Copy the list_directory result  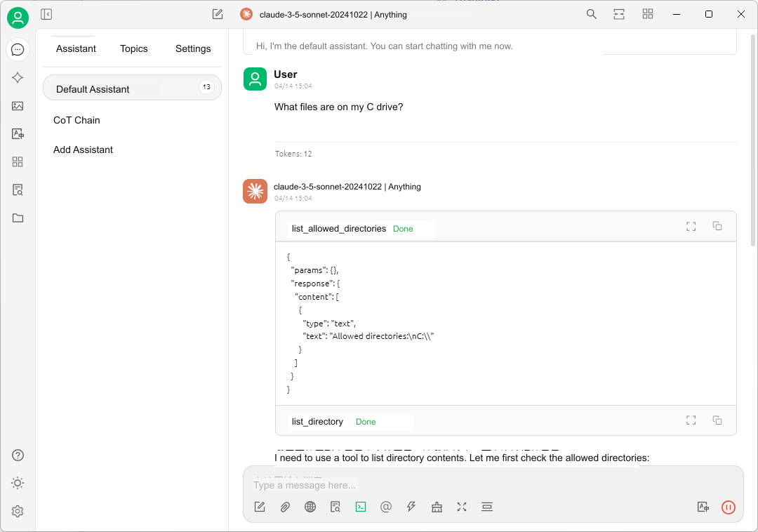(x=717, y=420)
